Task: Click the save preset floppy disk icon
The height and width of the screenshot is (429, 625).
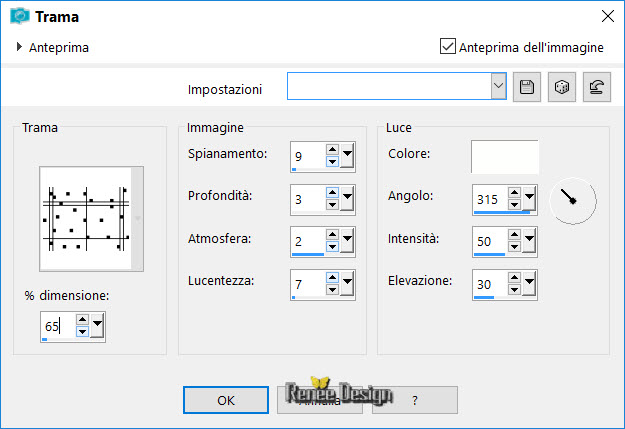Action: click(527, 88)
